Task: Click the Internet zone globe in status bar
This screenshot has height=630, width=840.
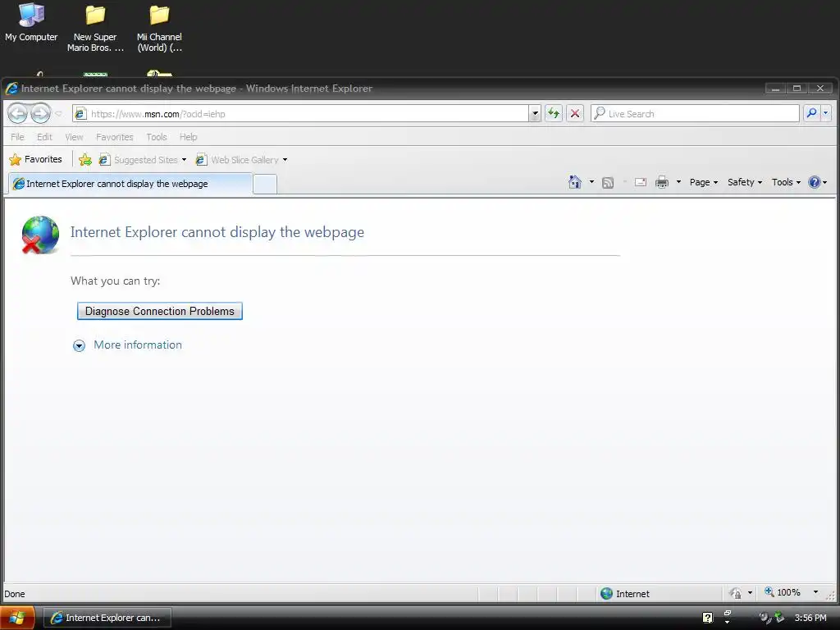Action: click(x=606, y=594)
